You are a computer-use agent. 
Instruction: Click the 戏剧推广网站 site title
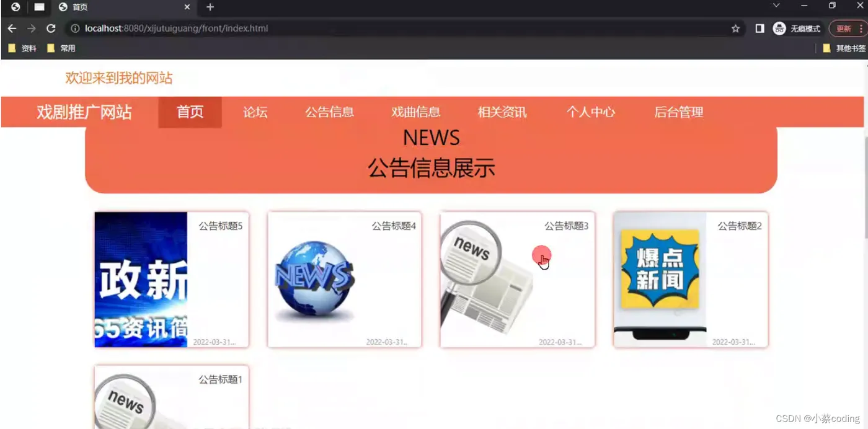pos(84,112)
